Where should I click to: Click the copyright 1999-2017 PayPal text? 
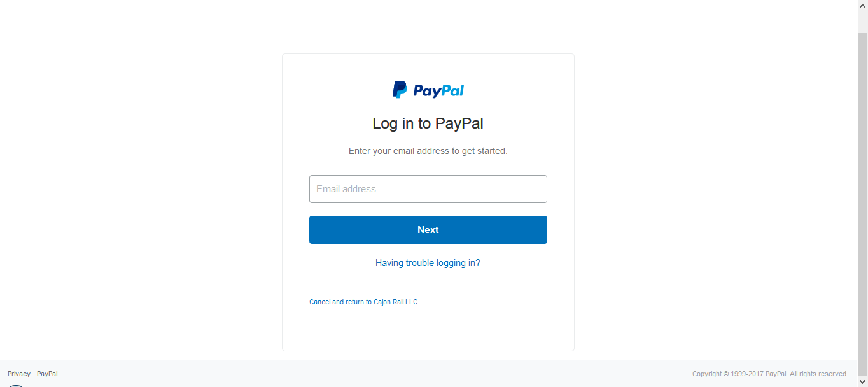coord(770,374)
